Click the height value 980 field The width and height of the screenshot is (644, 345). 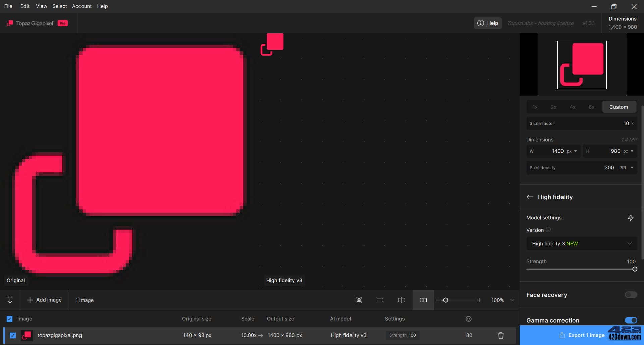point(615,151)
